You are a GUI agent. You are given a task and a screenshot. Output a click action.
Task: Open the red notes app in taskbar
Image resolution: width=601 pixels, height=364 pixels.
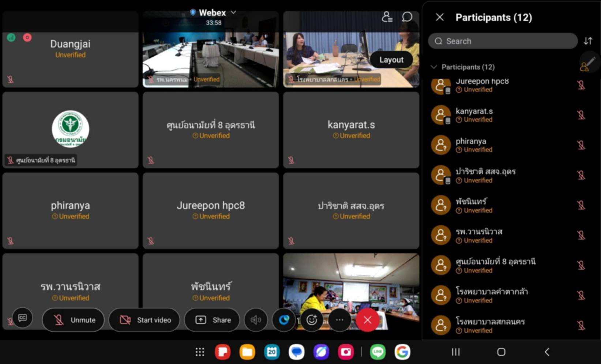click(x=222, y=352)
